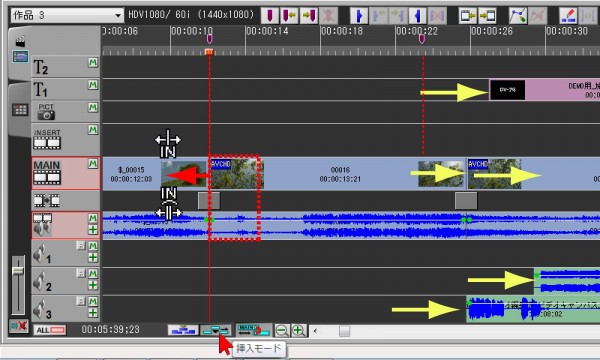
Task: Expand audio track 3 with its plus button
Action: [x=93, y=313]
